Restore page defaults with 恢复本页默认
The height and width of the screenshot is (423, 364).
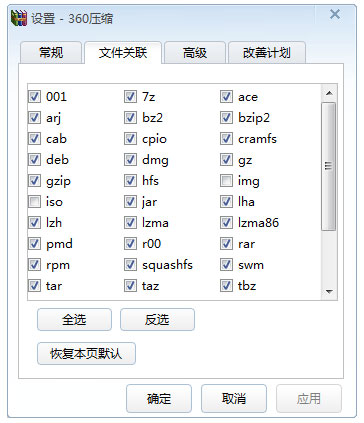click(x=86, y=353)
